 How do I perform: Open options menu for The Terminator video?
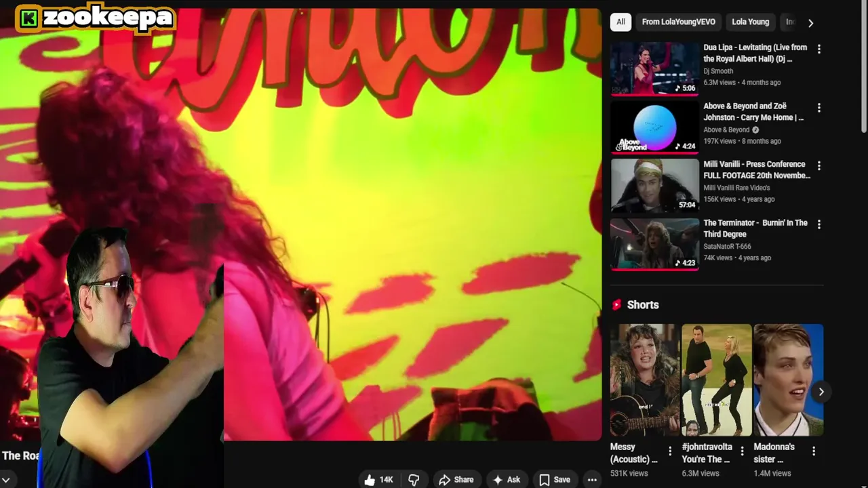point(818,224)
